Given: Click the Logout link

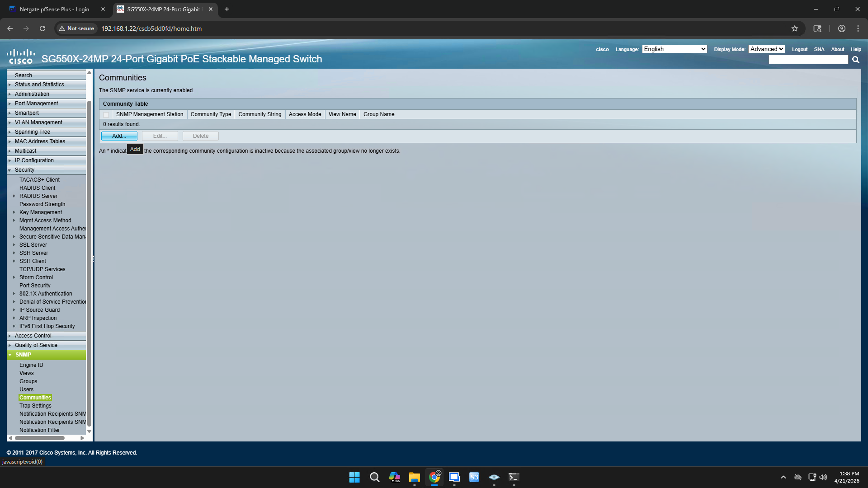Looking at the screenshot, I should (x=799, y=50).
